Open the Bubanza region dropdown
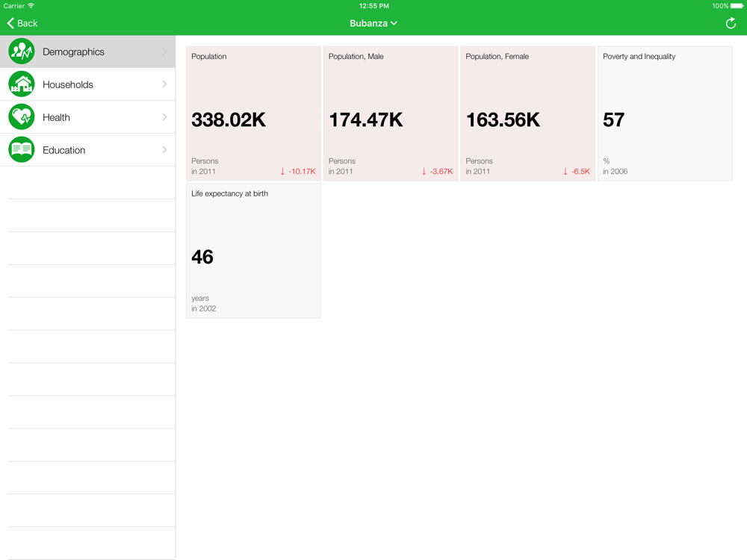This screenshot has width=747, height=560. [x=373, y=23]
